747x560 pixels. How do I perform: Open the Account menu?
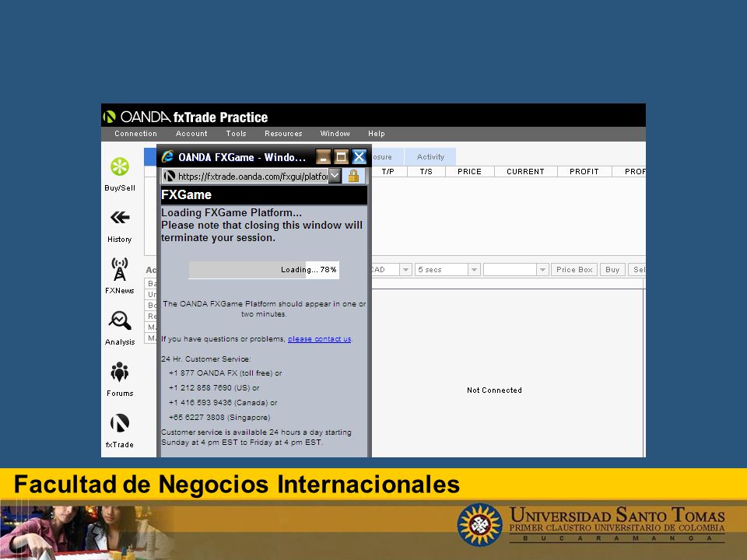point(191,134)
